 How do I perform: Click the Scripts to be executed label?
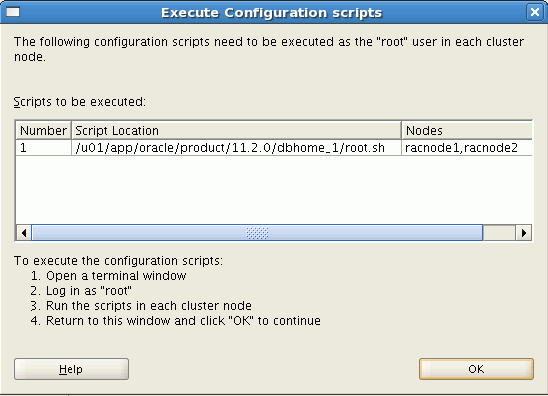80,102
